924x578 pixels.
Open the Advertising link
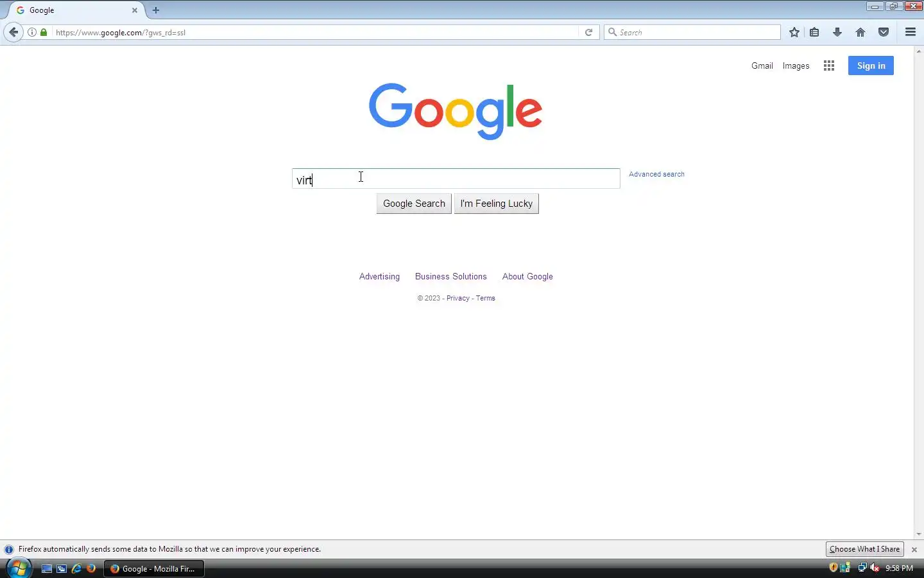pyautogui.click(x=379, y=276)
